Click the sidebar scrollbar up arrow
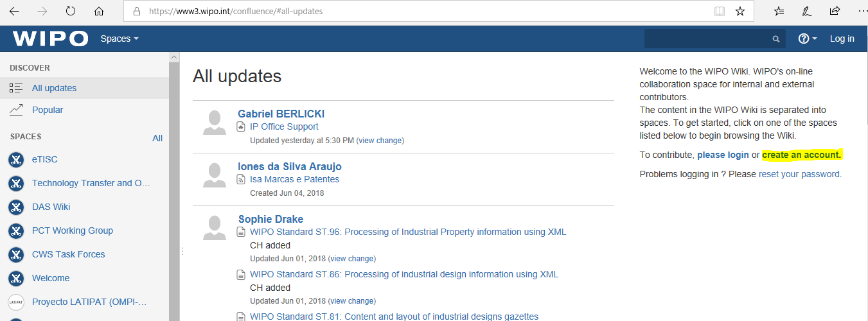Viewport: 868px width, 321px height. (173, 57)
